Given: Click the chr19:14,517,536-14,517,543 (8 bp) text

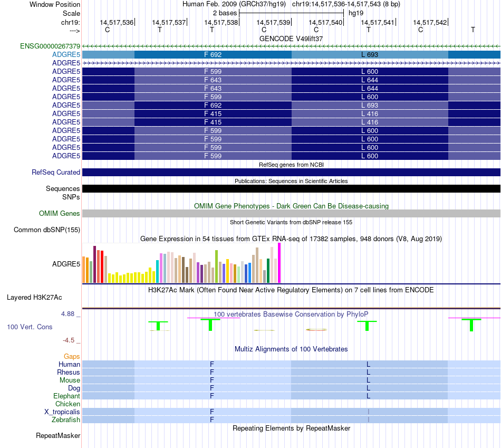Looking at the screenshot, I should pyautogui.click(x=346, y=4).
